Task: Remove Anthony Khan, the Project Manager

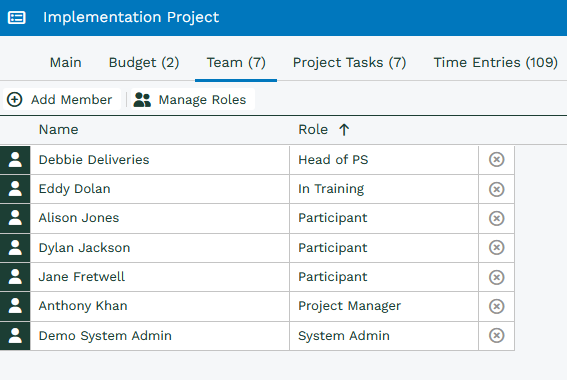Action: click(496, 306)
